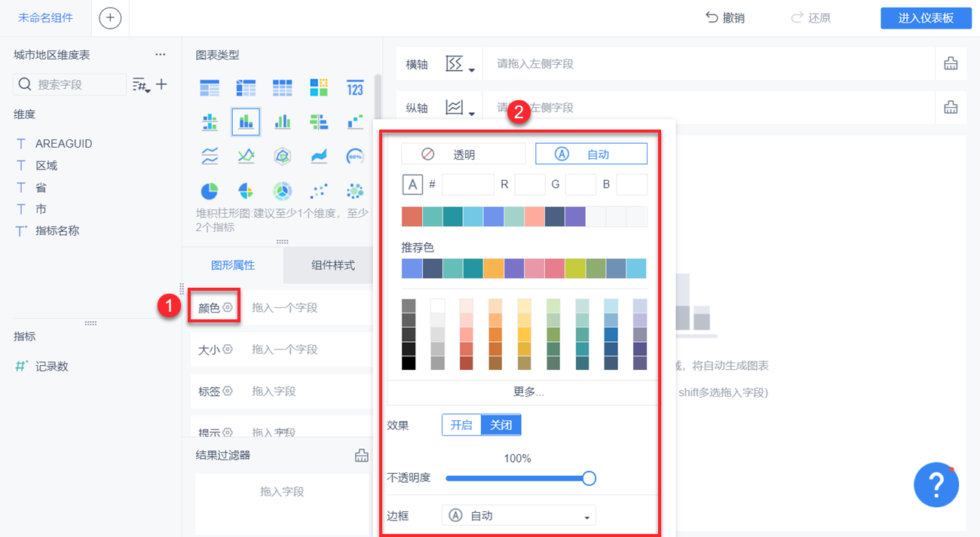Select the 未命名组件 tab
The width and height of the screenshot is (980, 537).
click(45, 18)
